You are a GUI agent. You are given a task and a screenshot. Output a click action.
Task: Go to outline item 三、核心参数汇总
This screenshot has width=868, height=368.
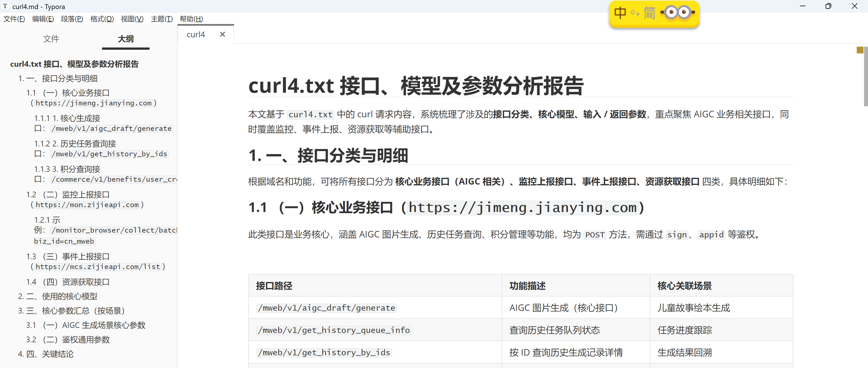(72, 311)
